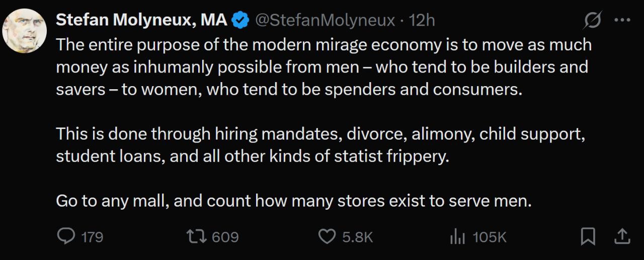The image size is (644, 260).
Task: Open the @StefanMolyneux handle link
Action: (x=325, y=20)
